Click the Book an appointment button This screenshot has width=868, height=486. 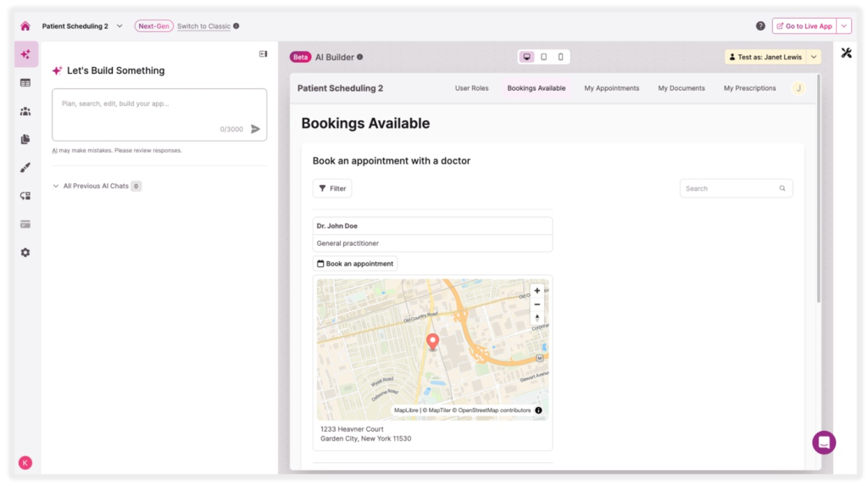coord(355,264)
